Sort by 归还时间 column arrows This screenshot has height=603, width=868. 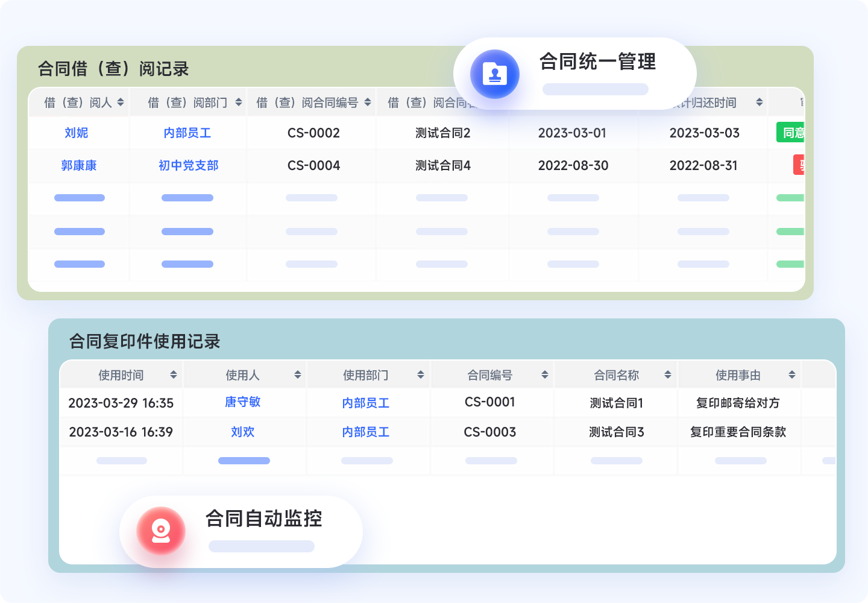pyautogui.click(x=759, y=103)
